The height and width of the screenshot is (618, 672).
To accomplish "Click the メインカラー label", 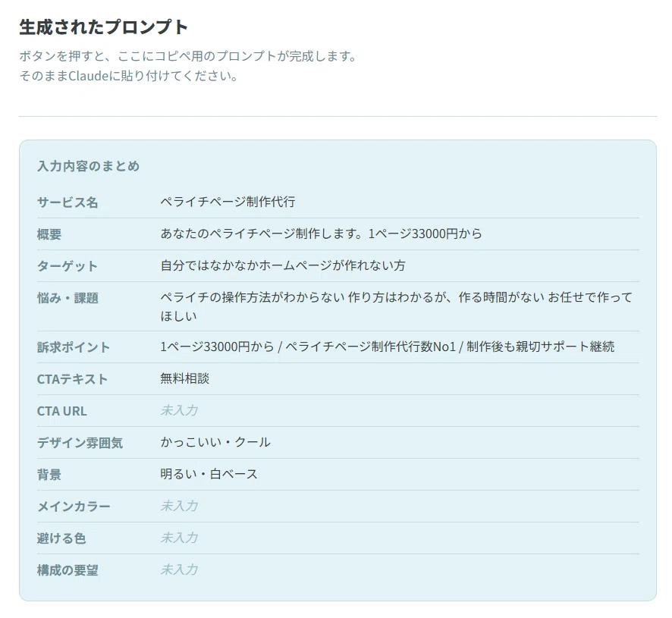I will point(74,507).
